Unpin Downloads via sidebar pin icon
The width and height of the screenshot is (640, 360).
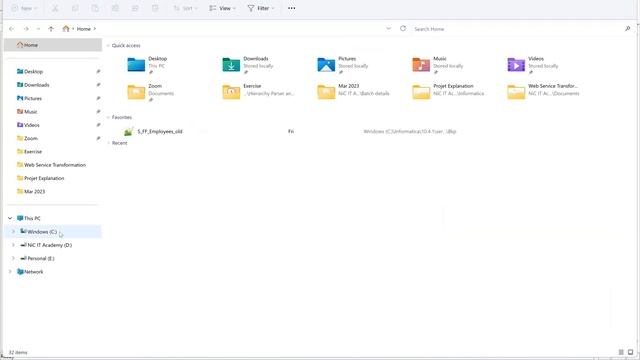[x=98, y=85]
